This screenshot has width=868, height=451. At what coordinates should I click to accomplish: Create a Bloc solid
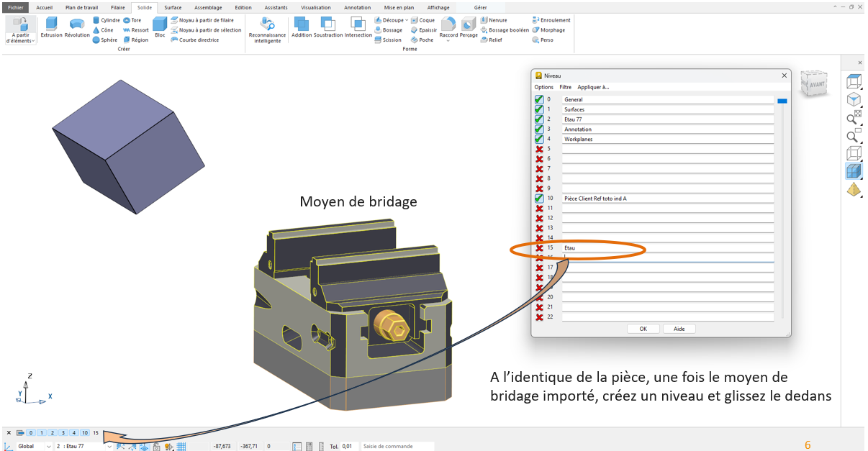pyautogui.click(x=160, y=28)
